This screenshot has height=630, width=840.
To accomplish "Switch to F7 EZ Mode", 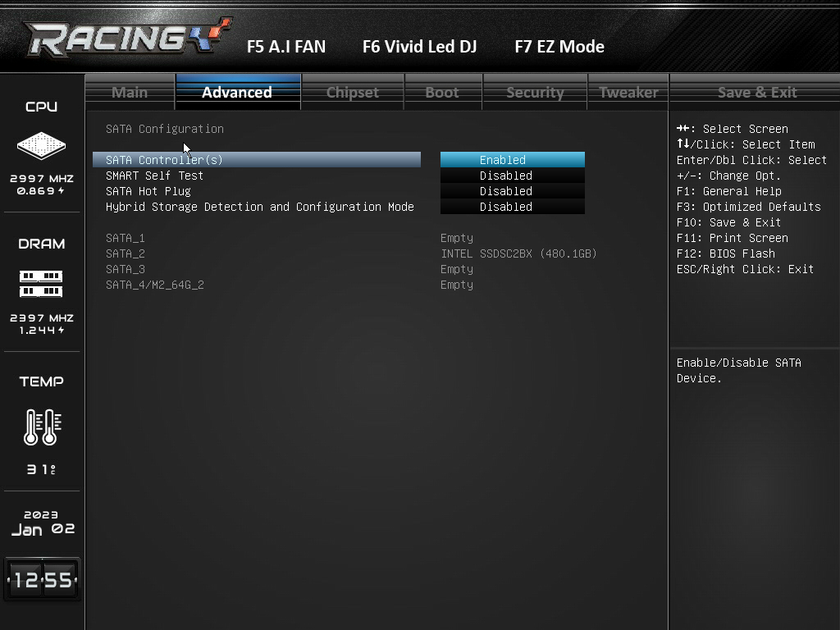I will [559, 47].
